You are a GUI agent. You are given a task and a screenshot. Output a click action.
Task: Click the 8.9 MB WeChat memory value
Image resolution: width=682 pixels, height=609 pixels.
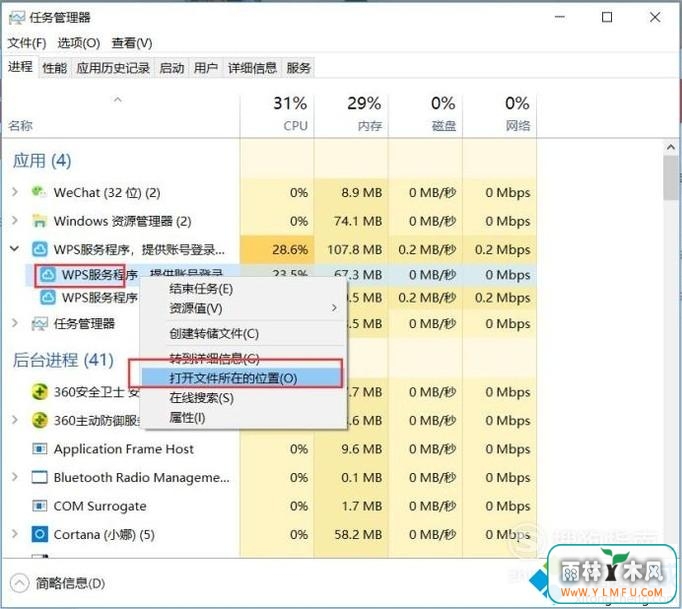tap(361, 192)
